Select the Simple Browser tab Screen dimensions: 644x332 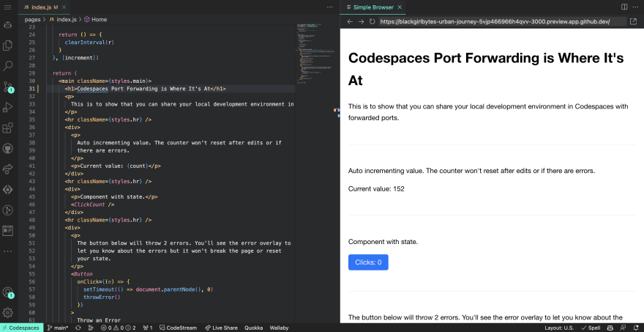[x=372, y=7]
